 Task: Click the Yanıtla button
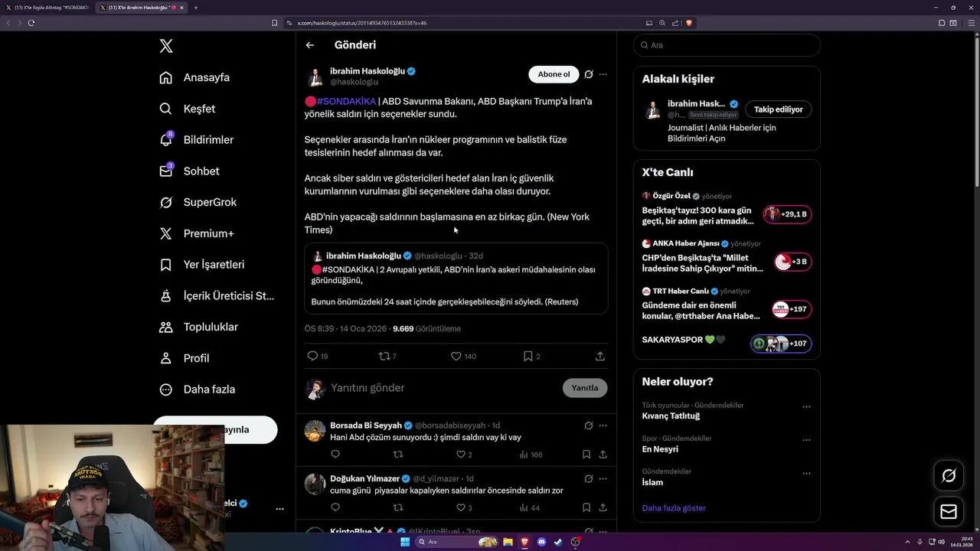pos(585,388)
